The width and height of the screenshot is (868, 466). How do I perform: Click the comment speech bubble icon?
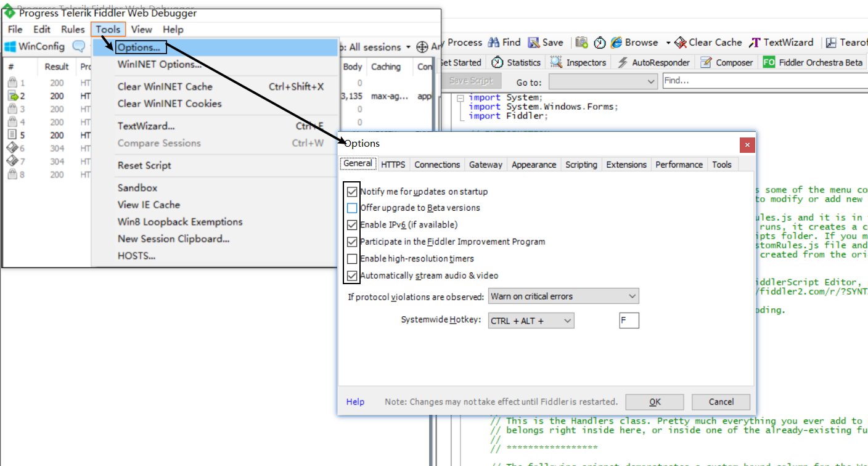pos(78,46)
